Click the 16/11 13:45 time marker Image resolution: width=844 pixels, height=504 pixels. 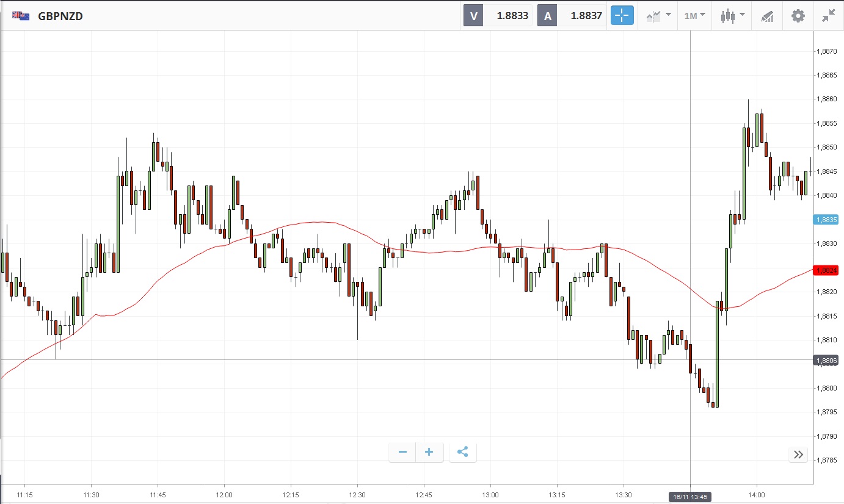(x=690, y=497)
